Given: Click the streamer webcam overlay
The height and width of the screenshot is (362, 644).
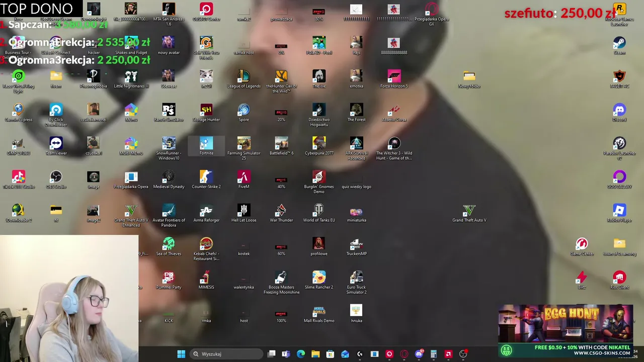Looking at the screenshot, I should click(69, 299).
